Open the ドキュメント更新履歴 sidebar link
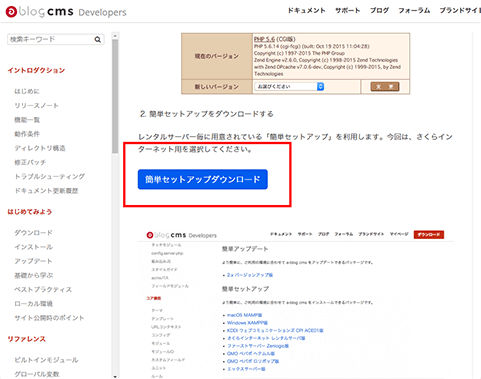Screen dimensions: 481x379 (x=46, y=191)
